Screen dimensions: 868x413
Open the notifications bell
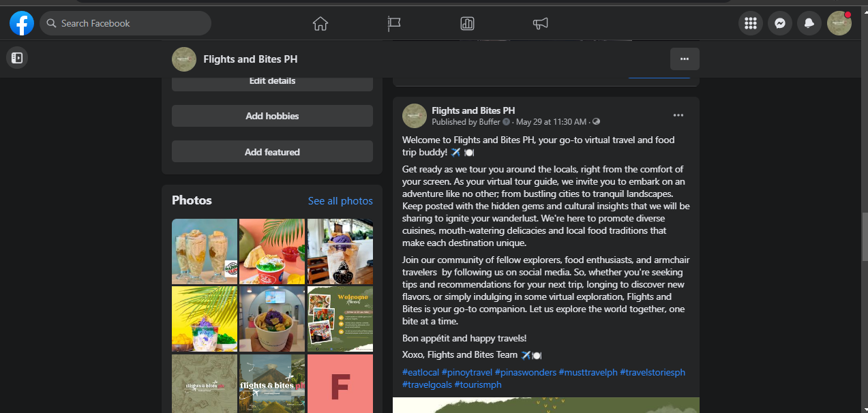(809, 23)
